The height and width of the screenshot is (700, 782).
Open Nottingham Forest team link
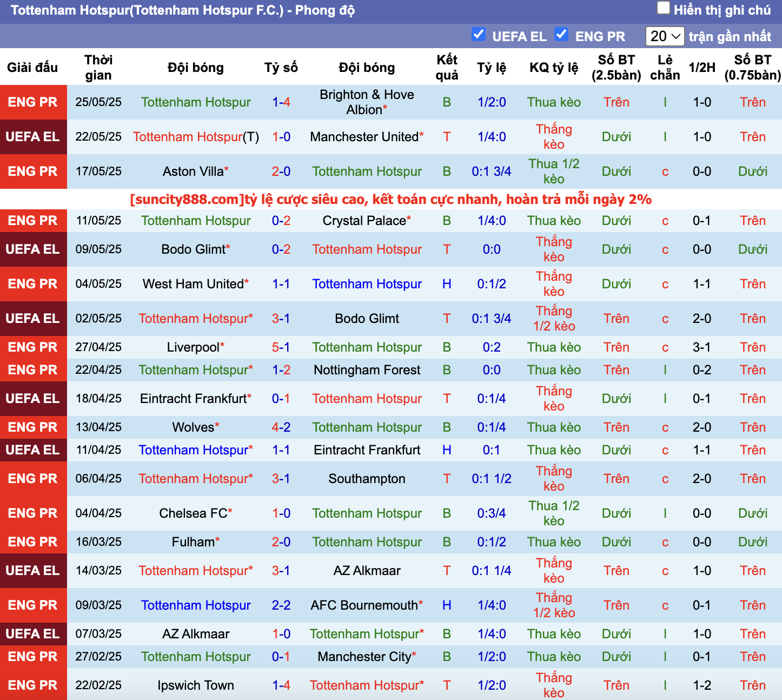tap(367, 370)
